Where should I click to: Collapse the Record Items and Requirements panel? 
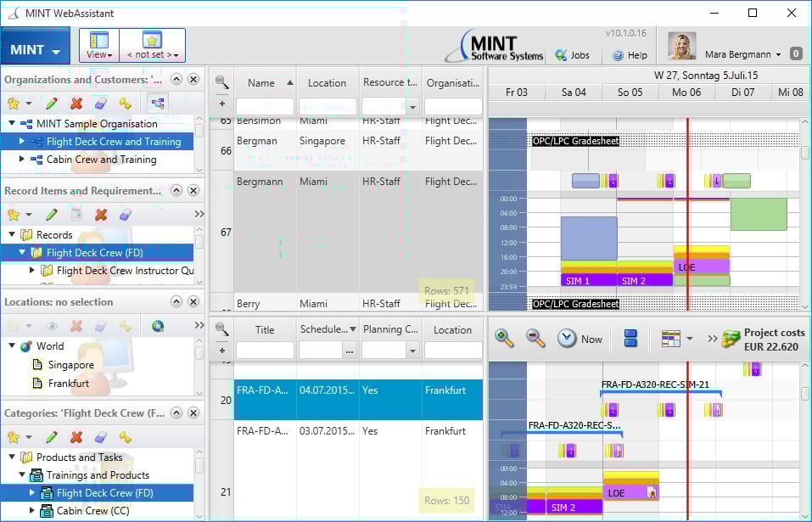[176, 191]
